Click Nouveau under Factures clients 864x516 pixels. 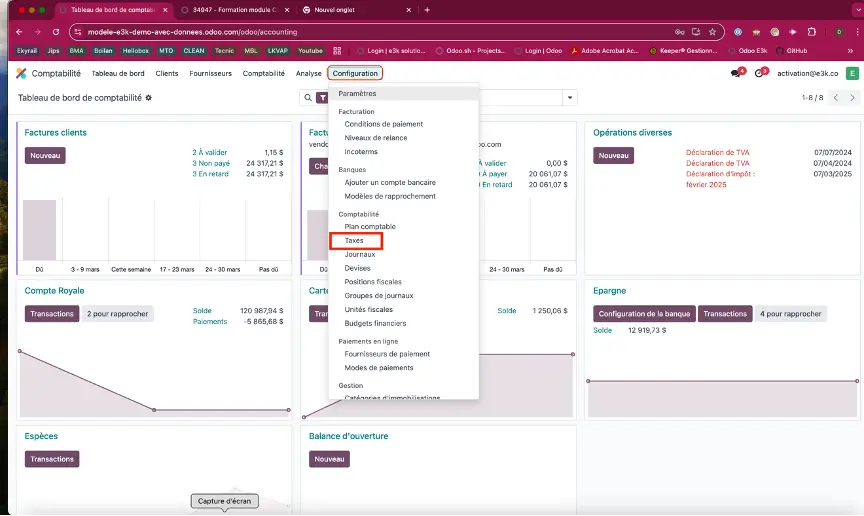pos(45,155)
